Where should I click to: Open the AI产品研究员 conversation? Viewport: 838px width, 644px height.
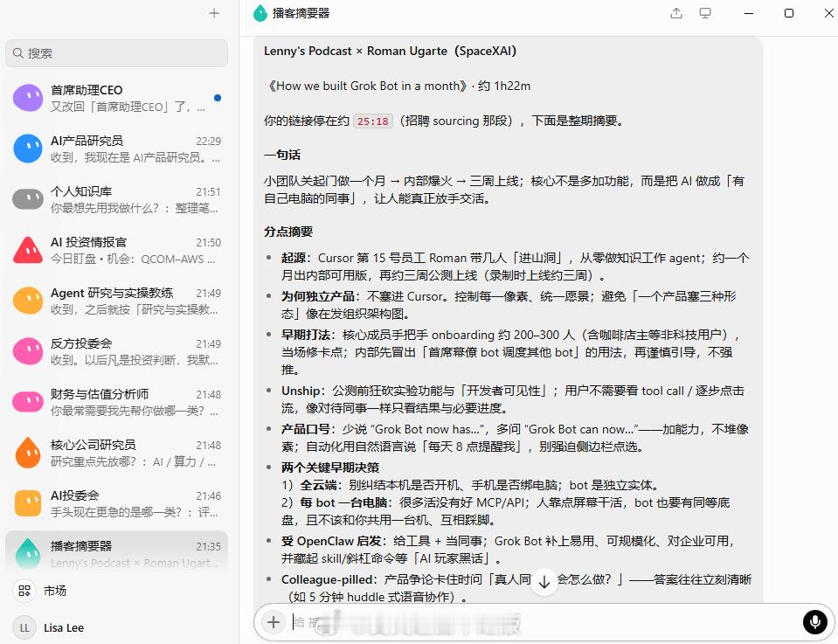(116, 149)
